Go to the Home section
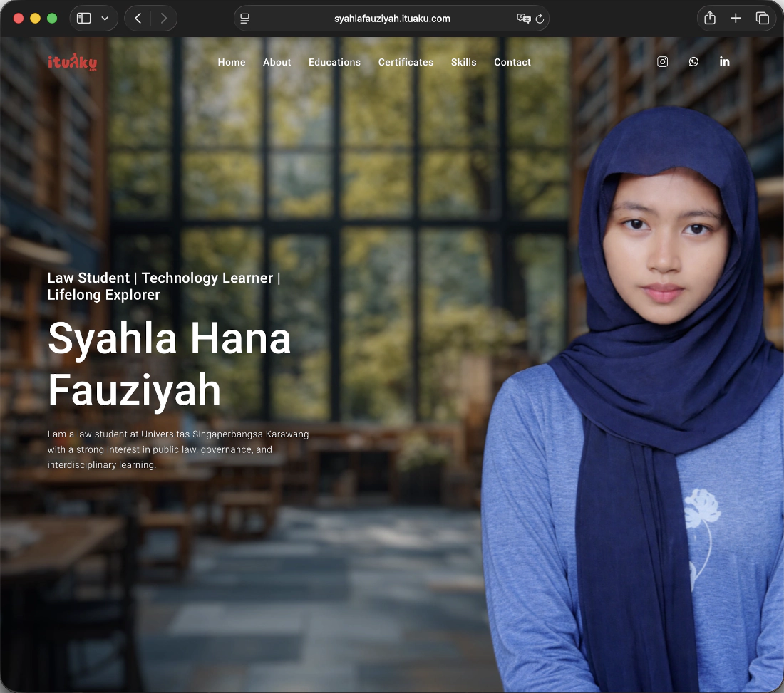The height and width of the screenshot is (693, 784). 232,62
